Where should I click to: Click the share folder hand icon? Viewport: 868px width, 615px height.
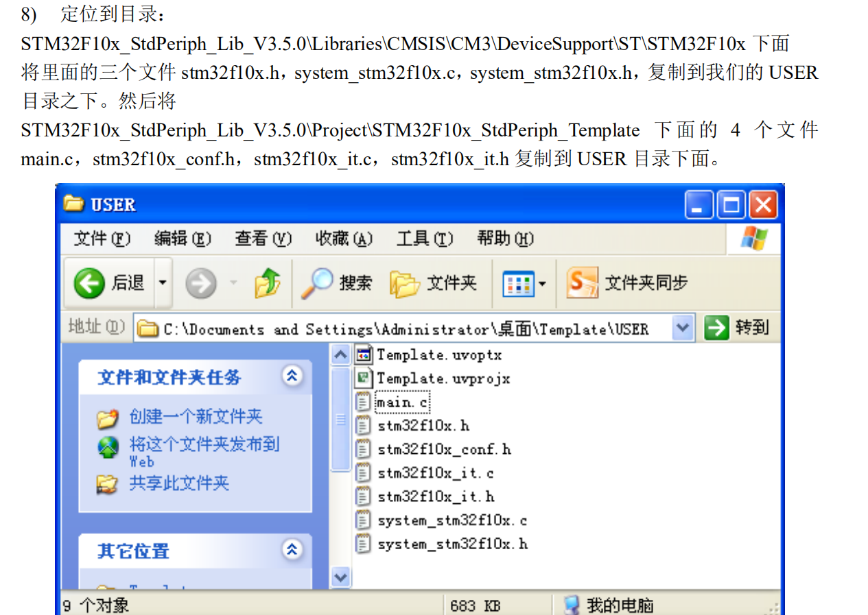pos(107,484)
